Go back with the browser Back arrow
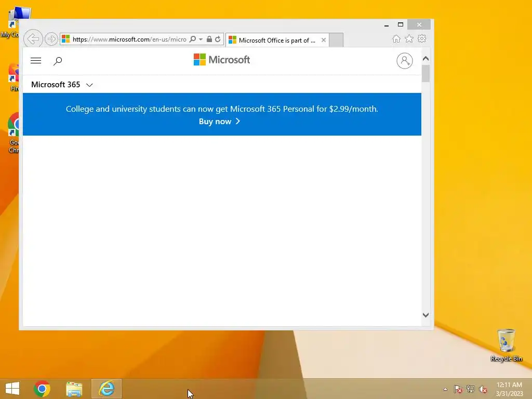The width and height of the screenshot is (532, 399). click(33, 39)
